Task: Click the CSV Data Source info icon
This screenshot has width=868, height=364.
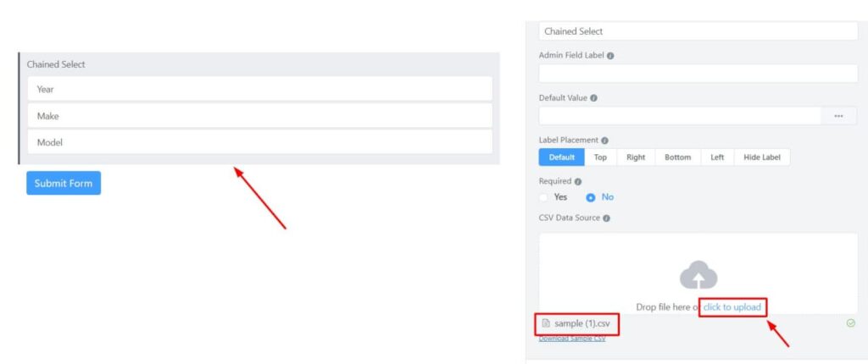Action: point(606,218)
